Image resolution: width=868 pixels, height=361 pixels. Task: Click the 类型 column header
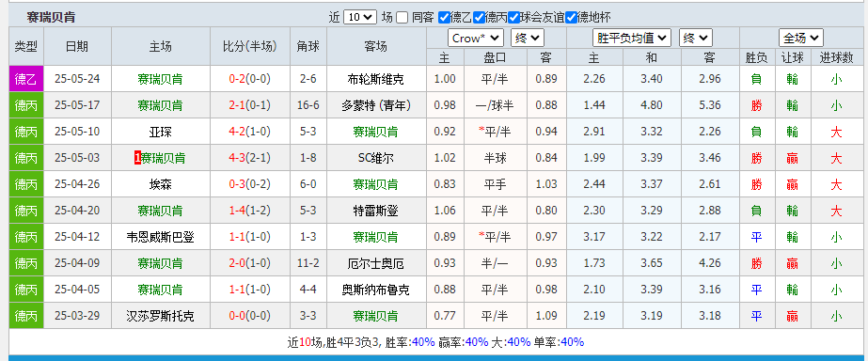click(x=26, y=46)
